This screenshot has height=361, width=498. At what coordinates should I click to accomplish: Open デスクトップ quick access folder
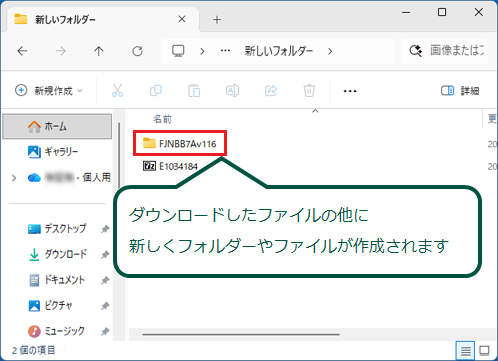tap(57, 229)
